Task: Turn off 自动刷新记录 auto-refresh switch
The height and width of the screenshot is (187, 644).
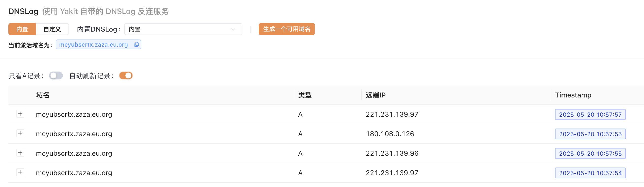Action: (126, 75)
